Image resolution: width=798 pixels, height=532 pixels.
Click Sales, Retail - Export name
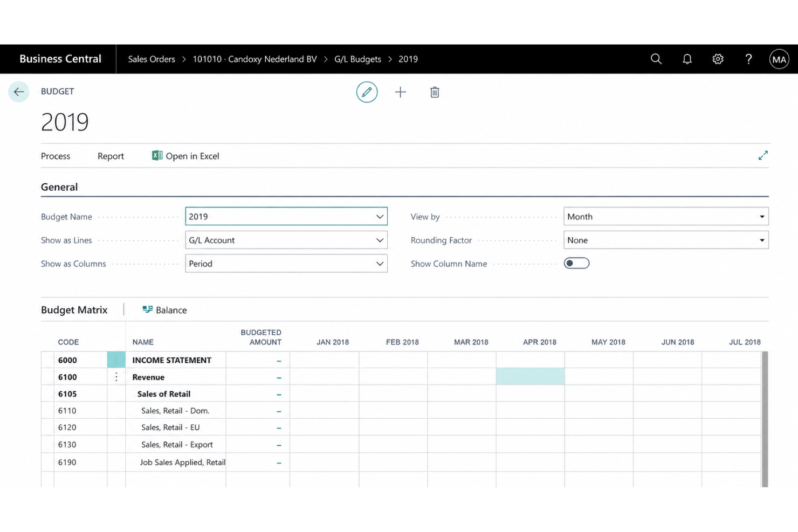click(177, 445)
